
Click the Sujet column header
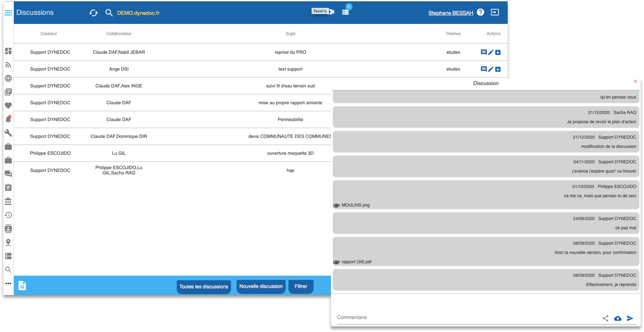click(290, 34)
